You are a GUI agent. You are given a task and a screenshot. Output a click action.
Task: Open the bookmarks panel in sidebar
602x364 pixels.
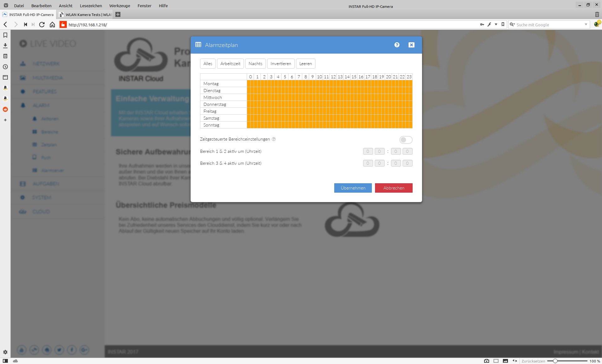coord(5,35)
